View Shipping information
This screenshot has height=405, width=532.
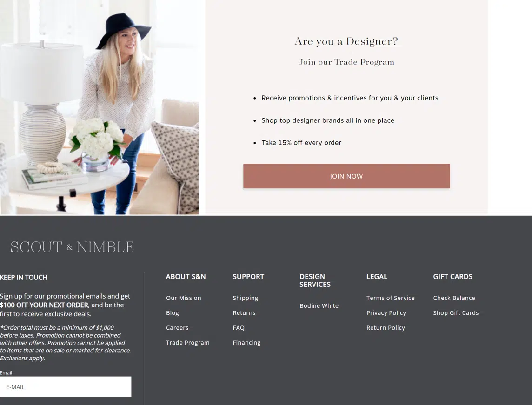[245, 298]
